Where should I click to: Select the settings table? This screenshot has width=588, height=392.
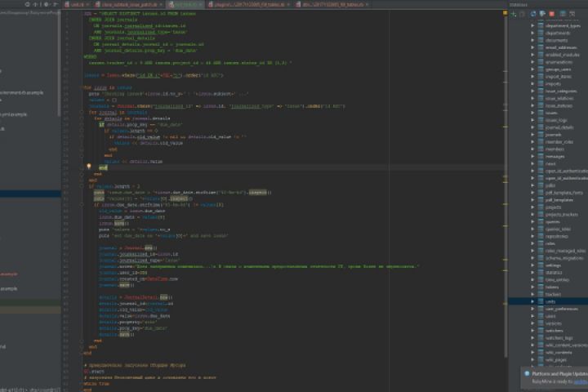coord(553,265)
